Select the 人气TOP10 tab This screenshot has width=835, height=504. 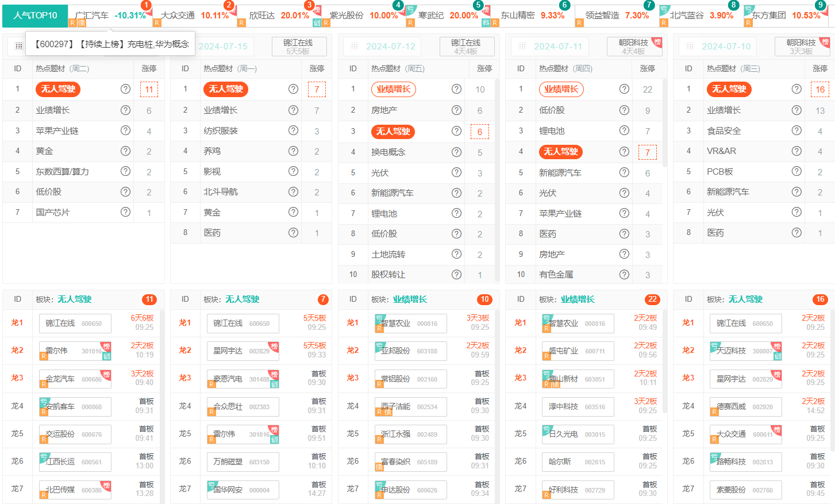click(35, 16)
